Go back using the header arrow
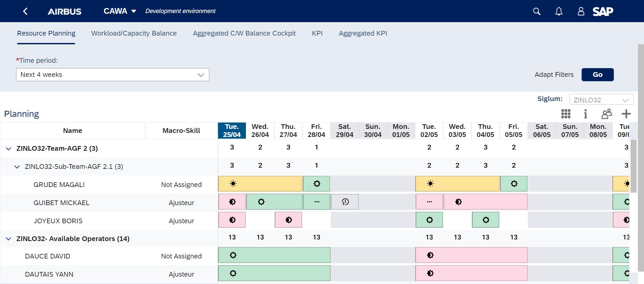This screenshot has height=284, width=644. coord(25,11)
